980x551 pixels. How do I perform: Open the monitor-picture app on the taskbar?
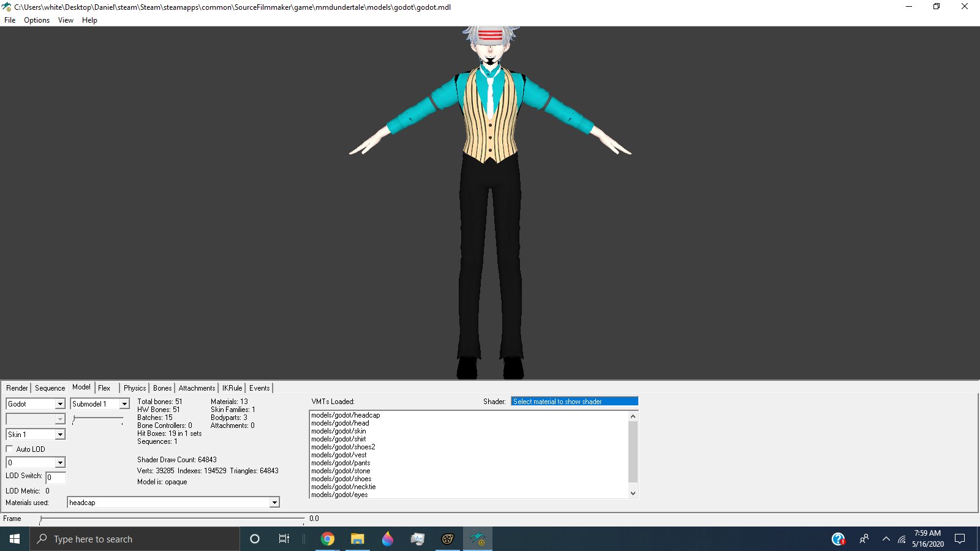click(x=418, y=539)
